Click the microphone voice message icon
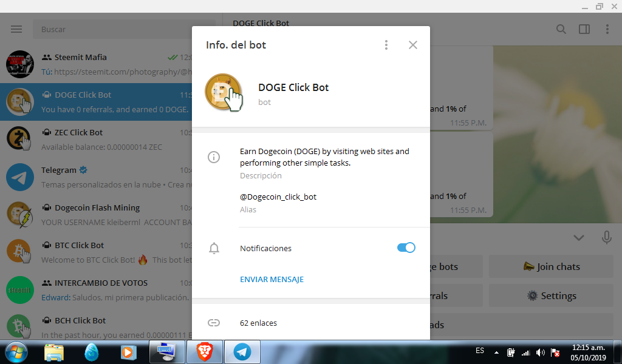This screenshot has width=622, height=364. (x=606, y=238)
